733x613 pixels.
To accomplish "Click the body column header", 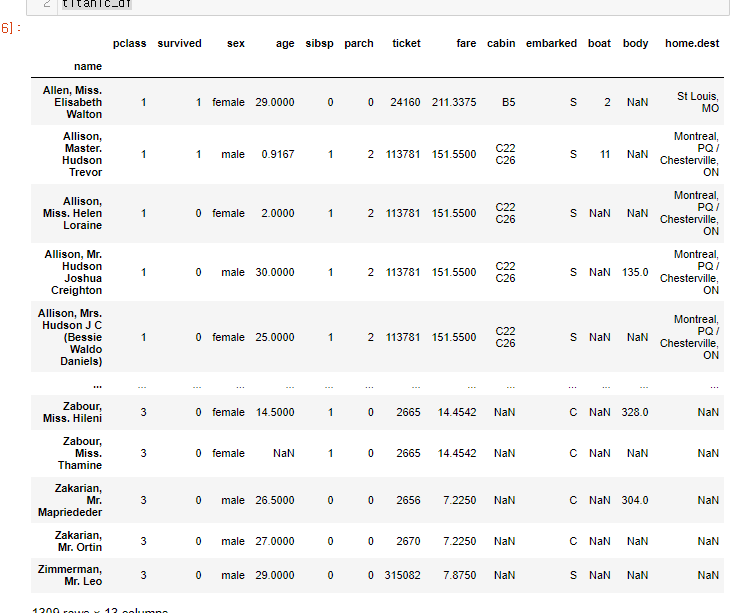I will click(x=635, y=43).
